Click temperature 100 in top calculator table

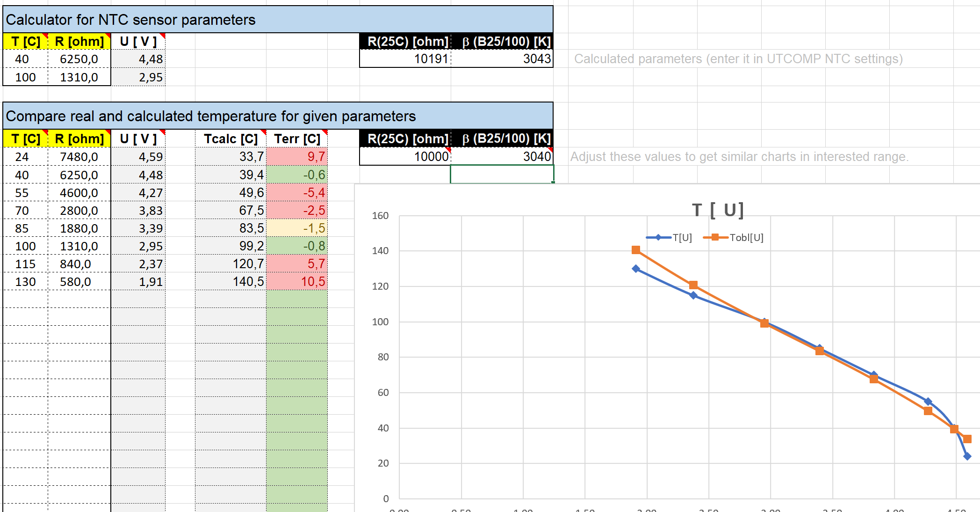[26, 77]
